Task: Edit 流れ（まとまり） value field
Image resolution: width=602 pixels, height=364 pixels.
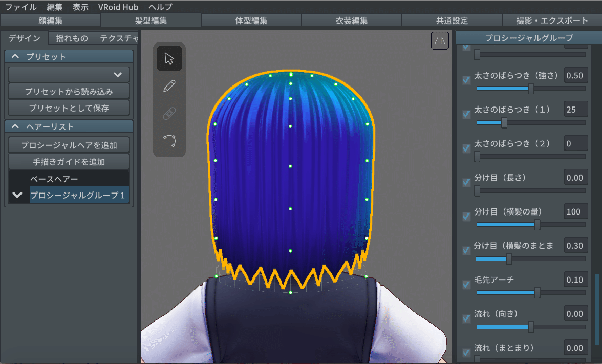Action: coord(576,348)
